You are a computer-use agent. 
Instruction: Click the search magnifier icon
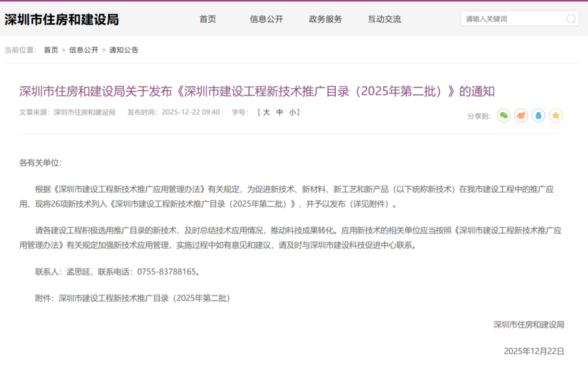point(570,19)
